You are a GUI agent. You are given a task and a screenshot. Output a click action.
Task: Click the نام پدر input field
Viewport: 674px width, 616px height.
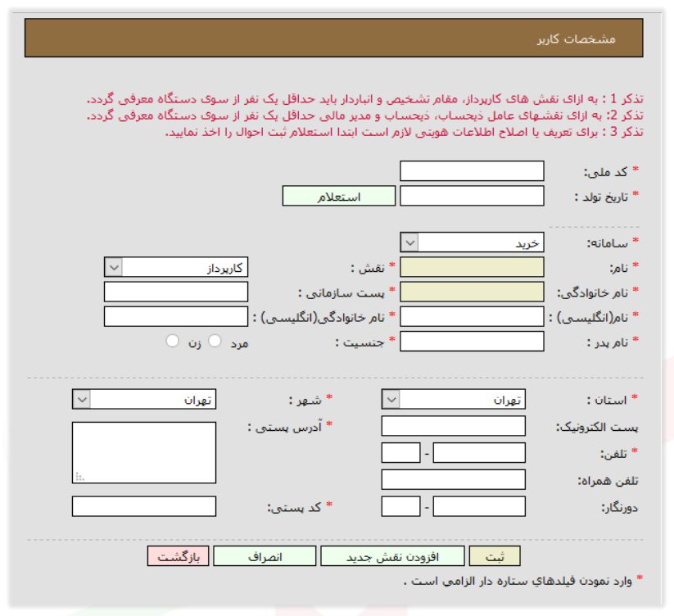472,342
